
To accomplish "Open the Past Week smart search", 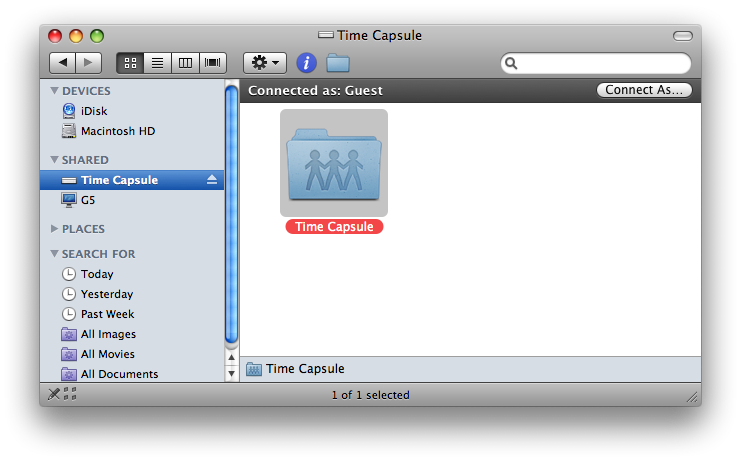I will pyautogui.click(x=132, y=314).
